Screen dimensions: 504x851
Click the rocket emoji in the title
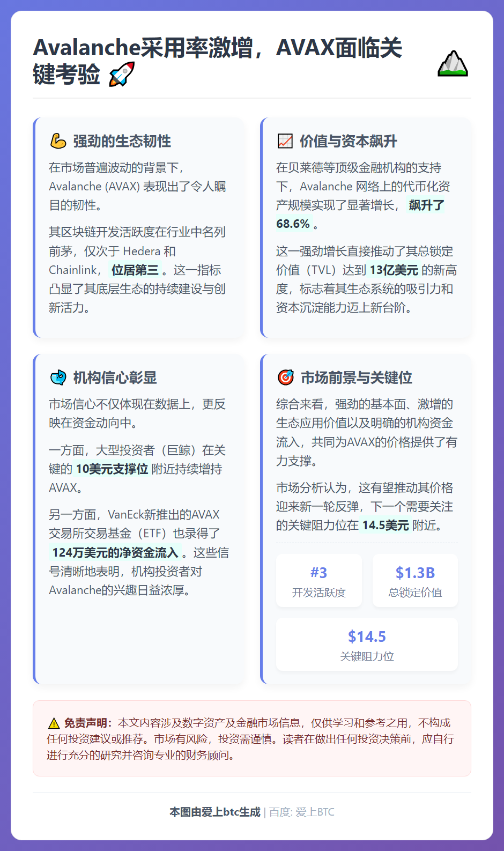(x=121, y=74)
